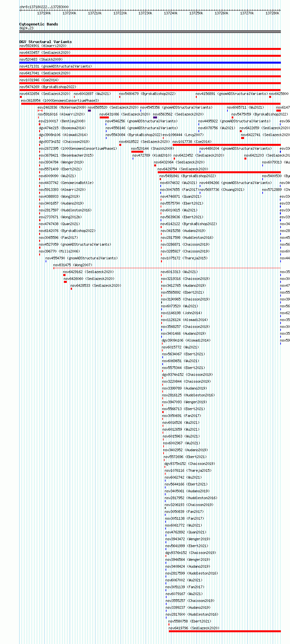Click the red nsv6429162 variant glyph
The height and width of the screenshot is (644, 290).
tap(64, 275)
